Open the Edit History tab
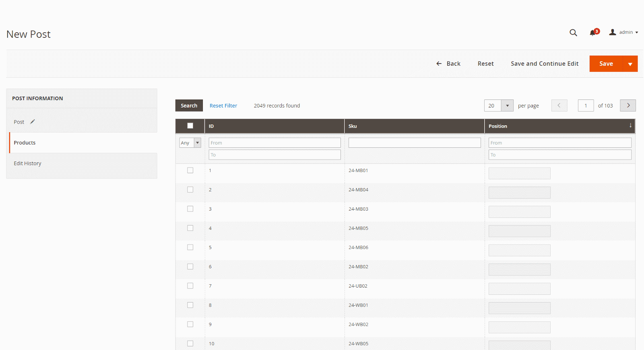 pos(27,164)
